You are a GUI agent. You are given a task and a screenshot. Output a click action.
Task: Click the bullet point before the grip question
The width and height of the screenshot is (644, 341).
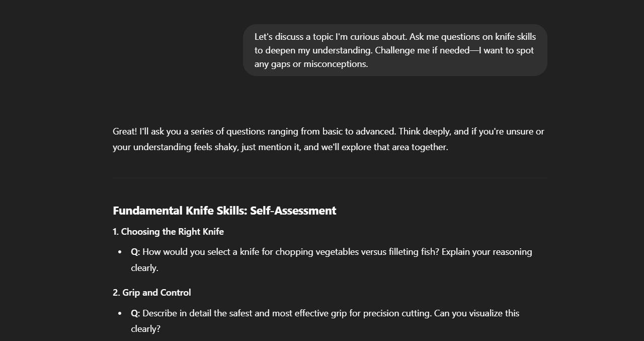(x=120, y=313)
